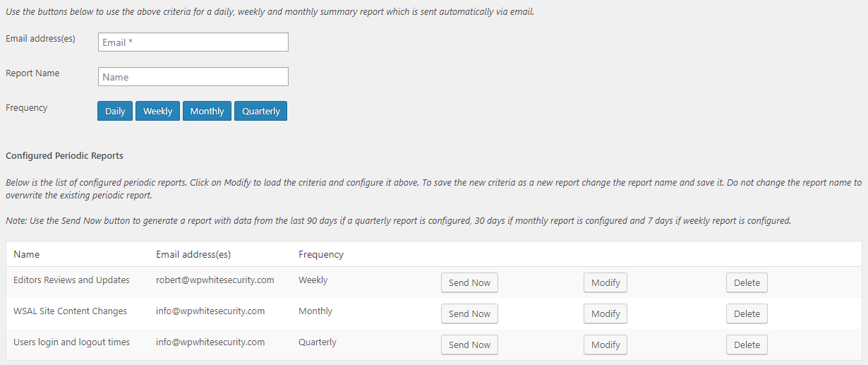868x365 pixels.
Task: Choose the Daily frequency button
Action: (x=115, y=111)
